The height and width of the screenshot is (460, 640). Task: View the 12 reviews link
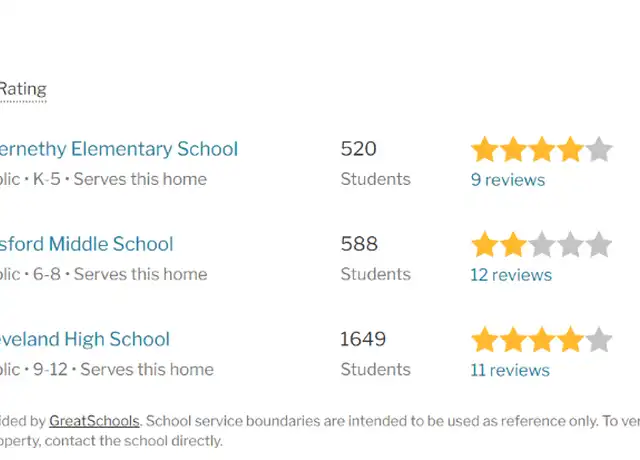click(511, 275)
